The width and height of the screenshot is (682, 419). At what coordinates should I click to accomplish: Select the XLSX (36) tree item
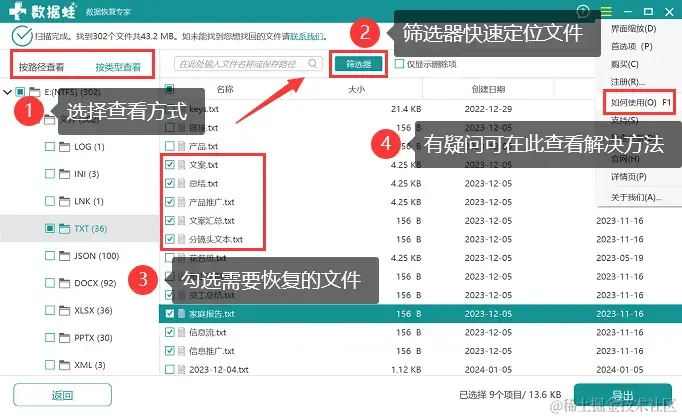point(93,311)
